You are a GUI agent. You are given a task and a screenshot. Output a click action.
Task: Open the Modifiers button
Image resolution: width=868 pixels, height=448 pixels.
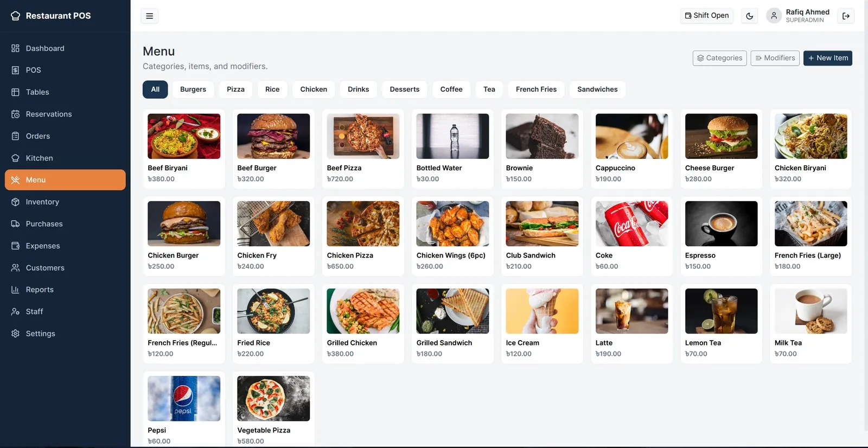[775, 58]
